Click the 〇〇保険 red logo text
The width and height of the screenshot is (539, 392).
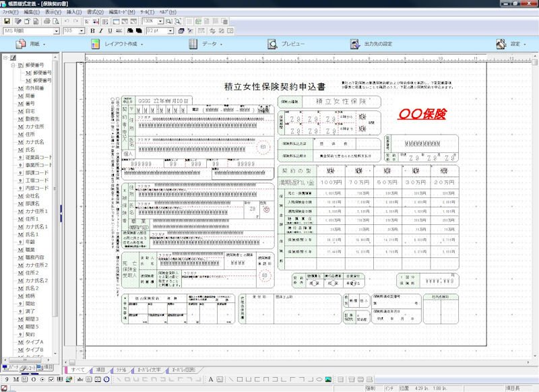422,114
